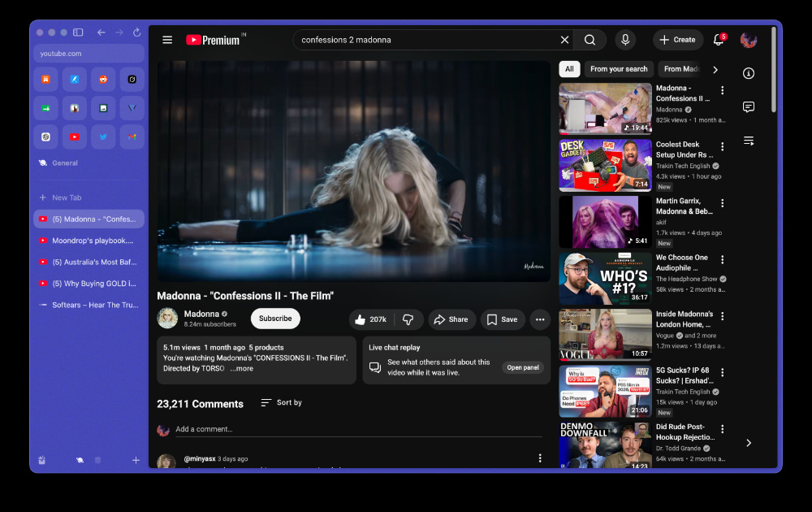
Task: Click the browser reload icon
Action: pyautogui.click(x=136, y=33)
